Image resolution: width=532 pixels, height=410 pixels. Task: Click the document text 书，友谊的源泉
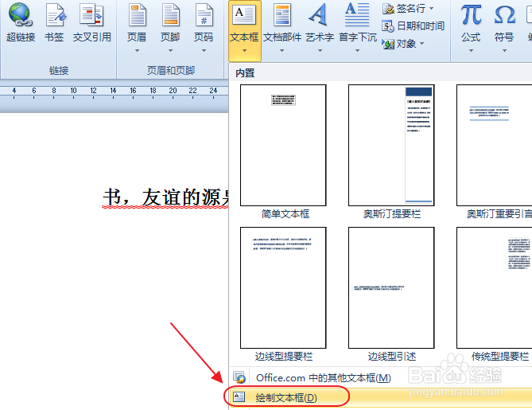(x=165, y=197)
